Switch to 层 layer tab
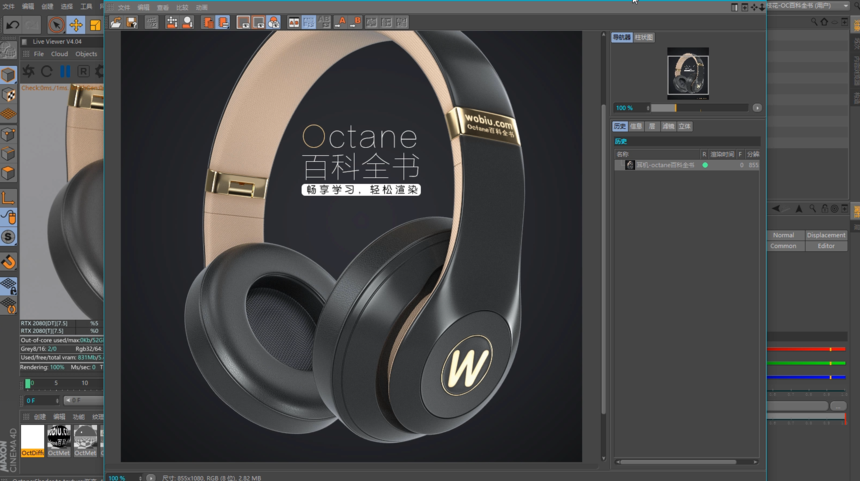 (652, 126)
